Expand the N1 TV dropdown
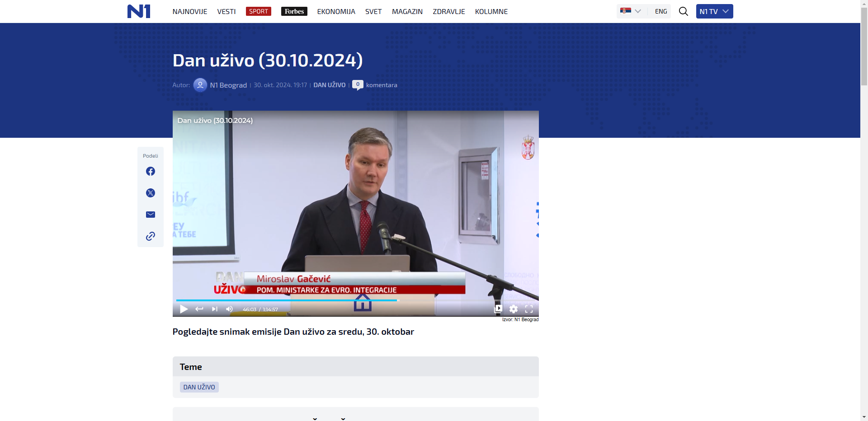Viewport: 868px width, 421px height. pos(714,11)
